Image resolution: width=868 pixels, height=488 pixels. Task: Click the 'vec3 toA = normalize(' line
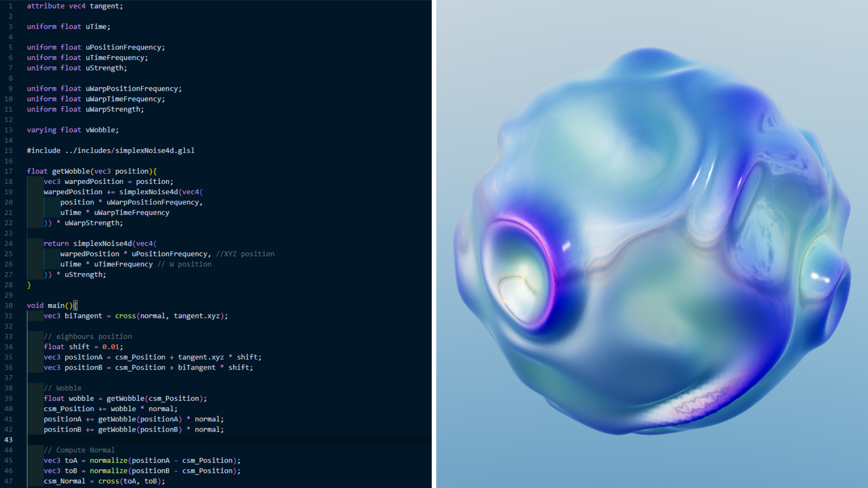pyautogui.click(x=142, y=461)
